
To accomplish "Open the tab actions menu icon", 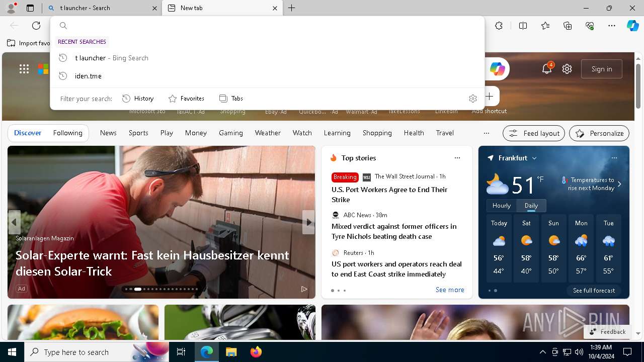I will [30, 8].
